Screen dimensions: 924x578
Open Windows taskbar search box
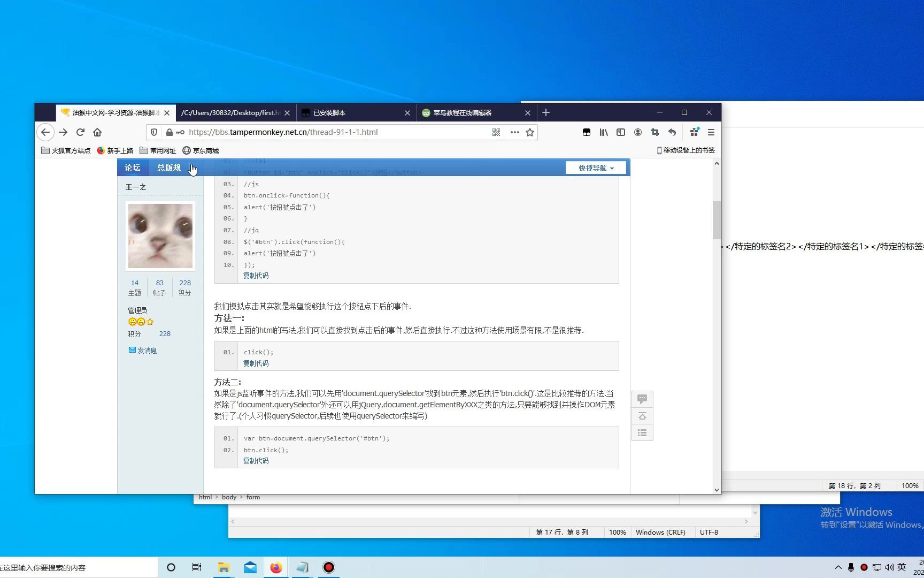click(79, 567)
